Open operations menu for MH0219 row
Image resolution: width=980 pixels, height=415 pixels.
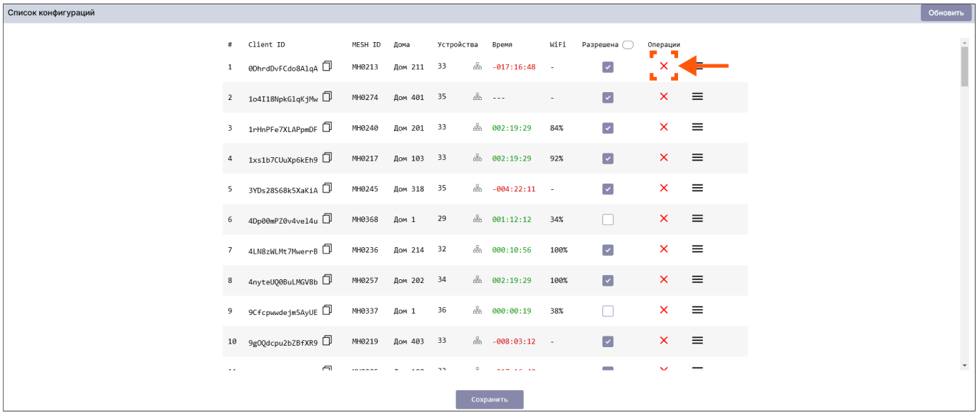click(x=697, y=341)
